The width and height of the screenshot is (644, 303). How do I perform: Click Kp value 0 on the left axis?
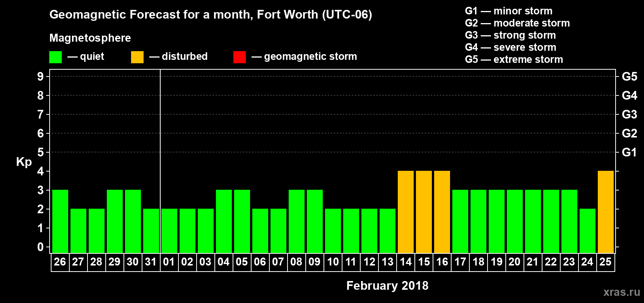pos(41,247)
